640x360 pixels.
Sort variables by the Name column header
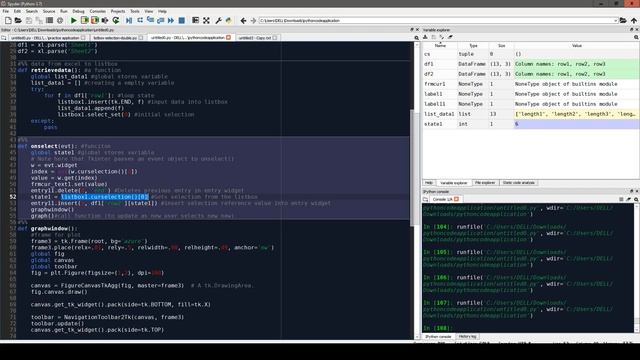440,46
